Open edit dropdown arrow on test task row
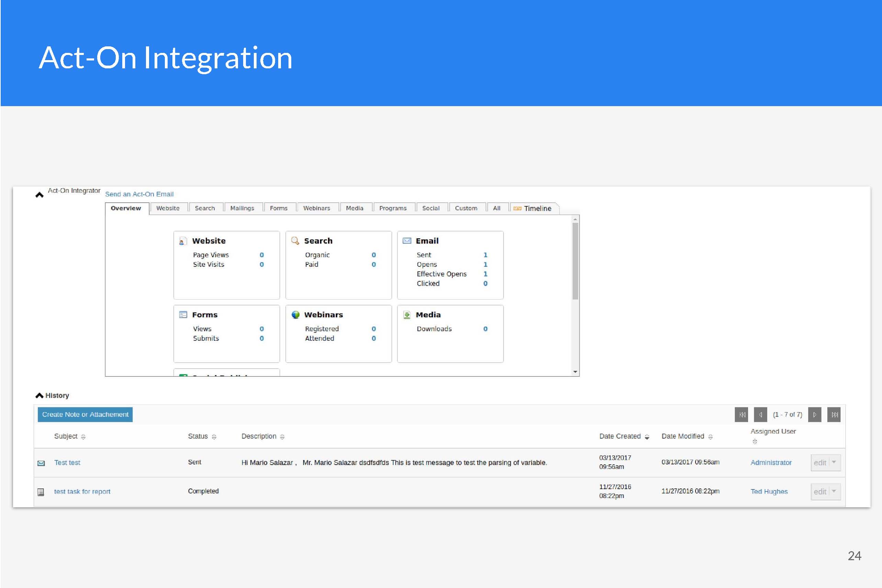The height and width of the screenshot is (588, 882). [834, 491]
